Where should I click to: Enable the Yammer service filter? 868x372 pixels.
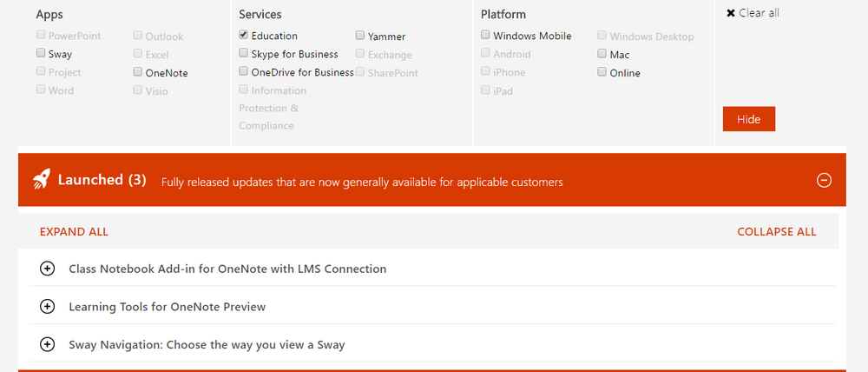pyautogui.click(x=360, y=36)
